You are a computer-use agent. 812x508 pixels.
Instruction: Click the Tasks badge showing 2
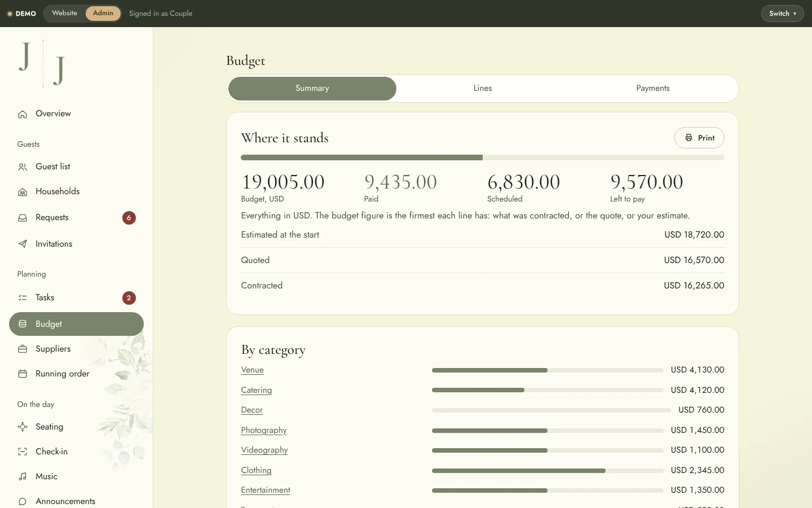[129, 298]
